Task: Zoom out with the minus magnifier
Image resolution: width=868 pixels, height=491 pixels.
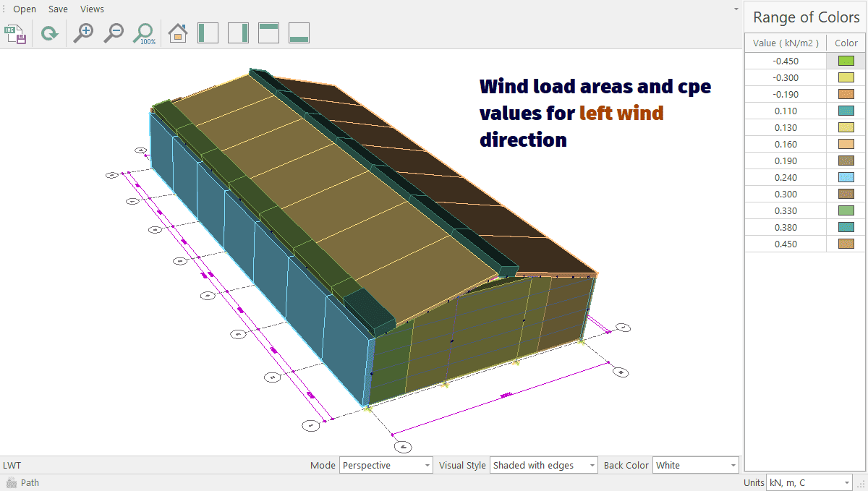Action: pyautogui.click(x=114, y=33)
